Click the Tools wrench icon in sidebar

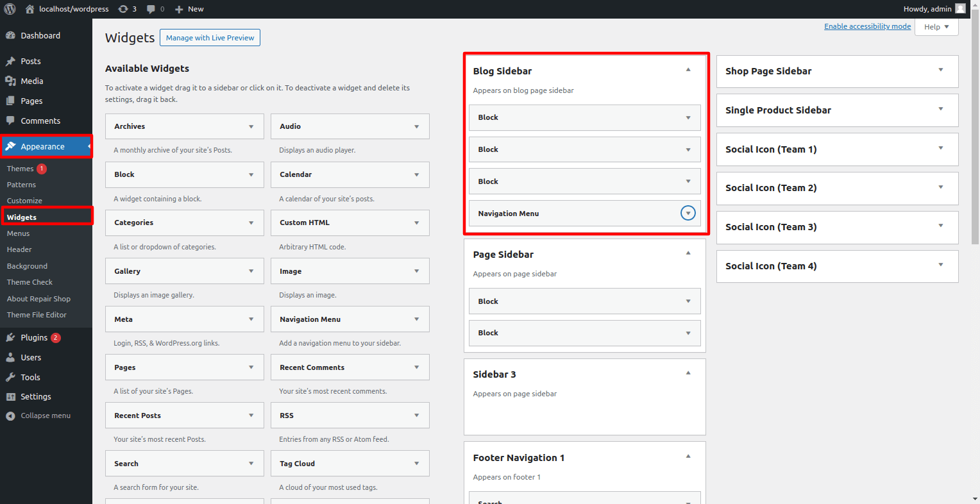pos(10,378)
